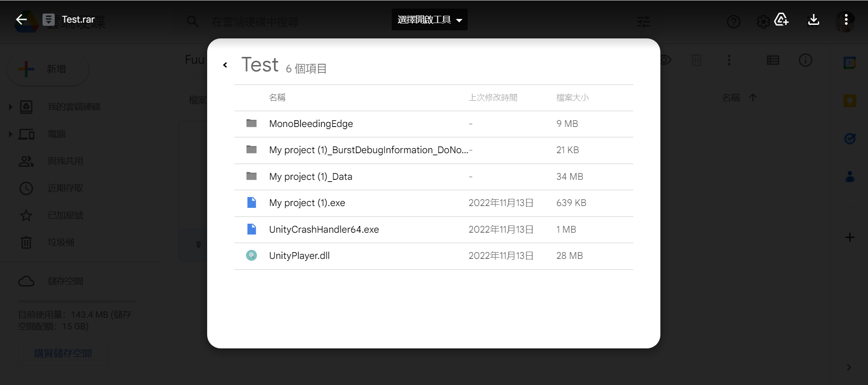This screenshot has width=868, height=385.
Task: Click date of My project (1).exe
Action: [501, 203]
